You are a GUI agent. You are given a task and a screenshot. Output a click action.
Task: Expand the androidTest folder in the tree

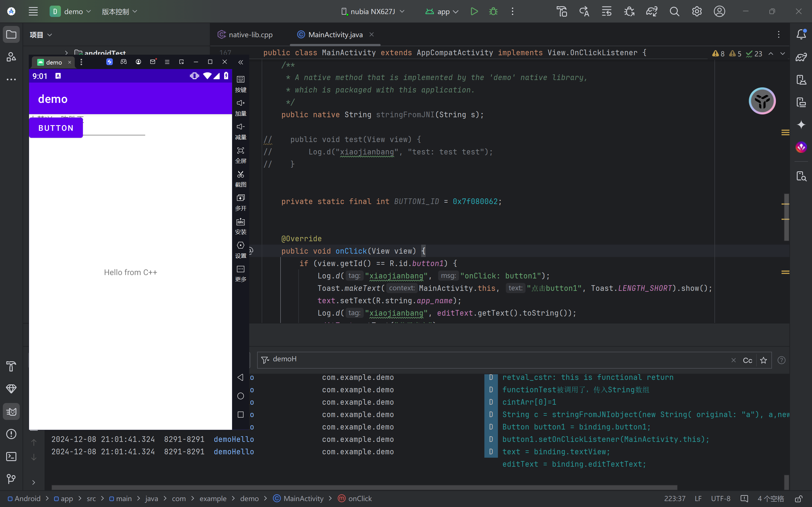pos(67,53)
